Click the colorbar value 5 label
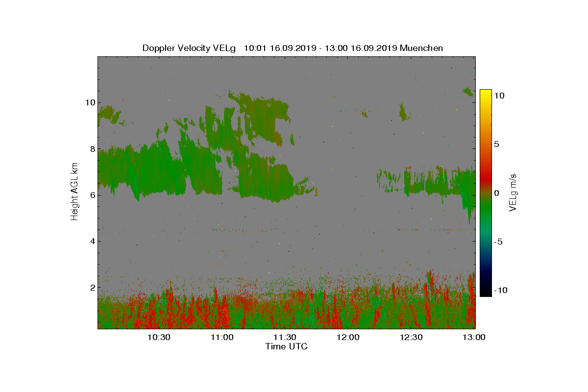This screenshot has width=588, height=392. [x=496, y=144]
